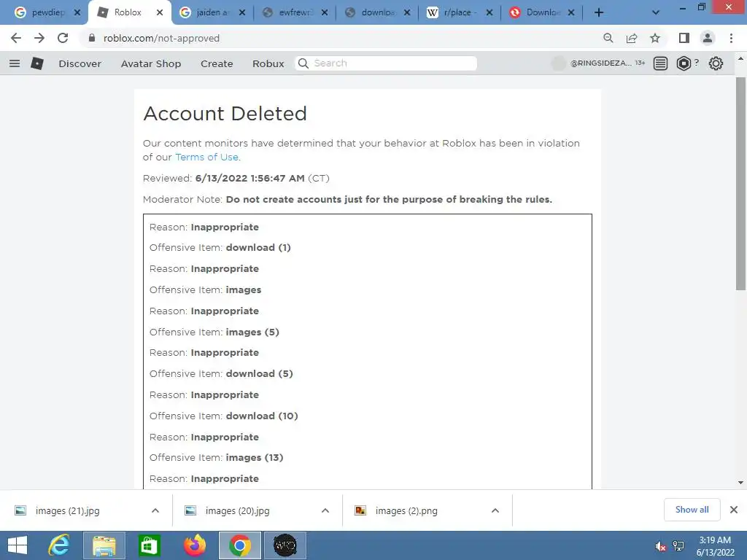Screen dimensions: 747x560
Task: Go back using the browser back arrow
Action: tap(16, 38)
